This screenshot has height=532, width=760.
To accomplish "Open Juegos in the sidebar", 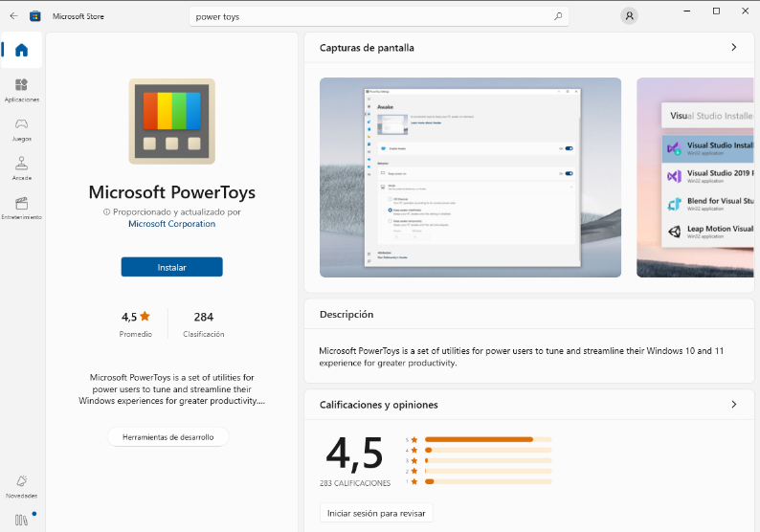I will tap(21, 130).
